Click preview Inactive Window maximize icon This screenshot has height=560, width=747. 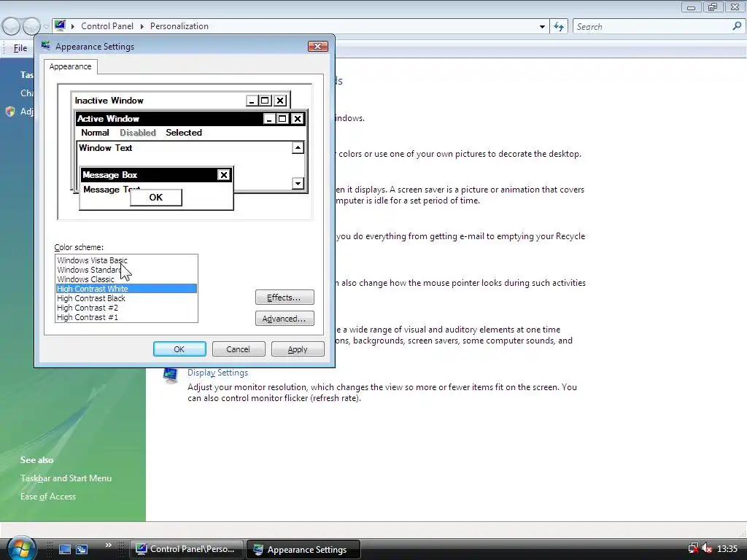point(265,101)
